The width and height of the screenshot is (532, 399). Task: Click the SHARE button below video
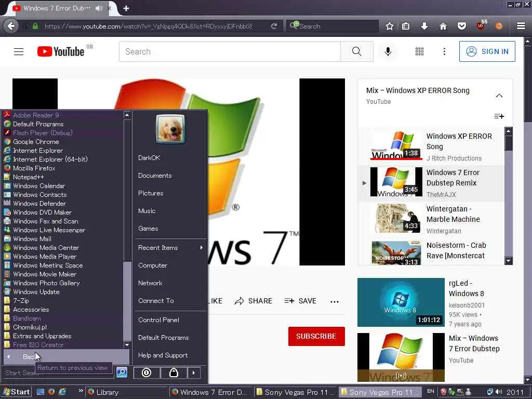(x=254, y=301)
